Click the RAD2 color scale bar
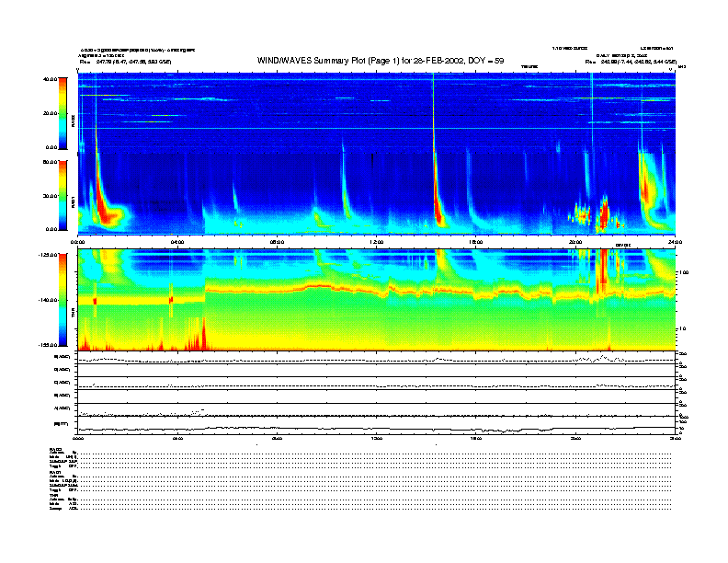Viewport: 728px width, 563px height. click(62, 113)
